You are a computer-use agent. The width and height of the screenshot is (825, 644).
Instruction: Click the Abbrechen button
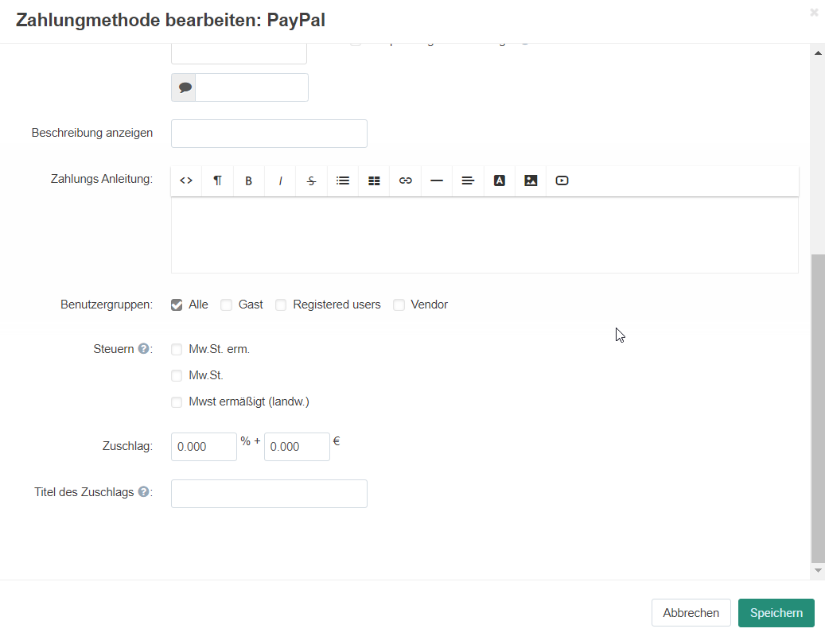691,613
